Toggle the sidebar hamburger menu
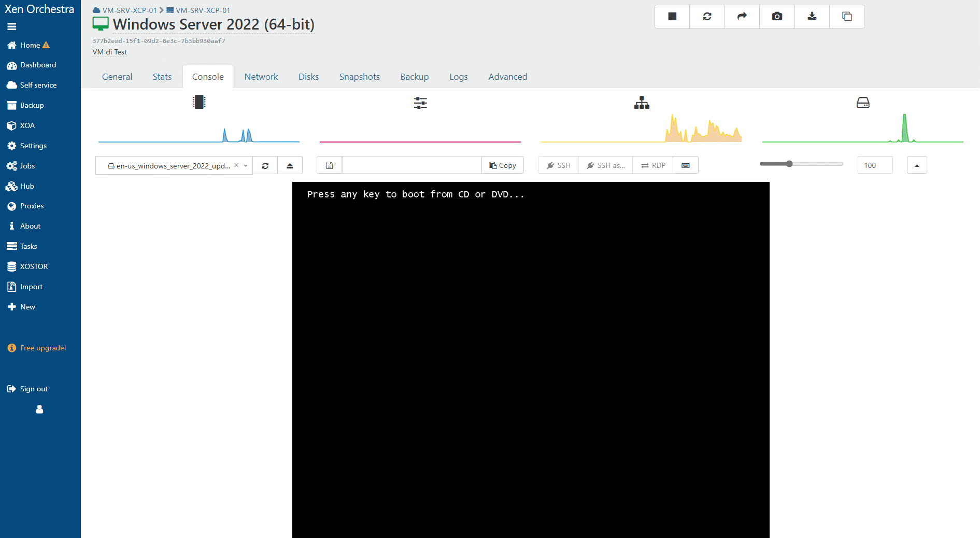The width and height of the screenshot is (980, 538). click(x=12, y=26)
